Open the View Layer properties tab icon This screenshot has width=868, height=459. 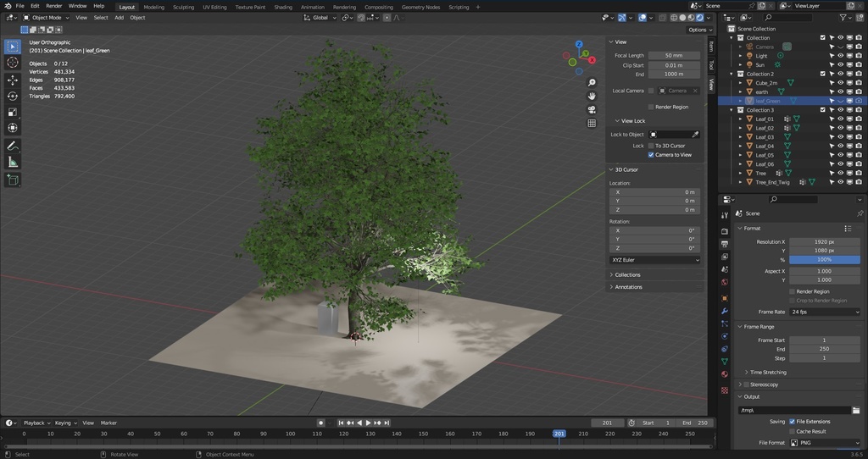pos(725,257)
